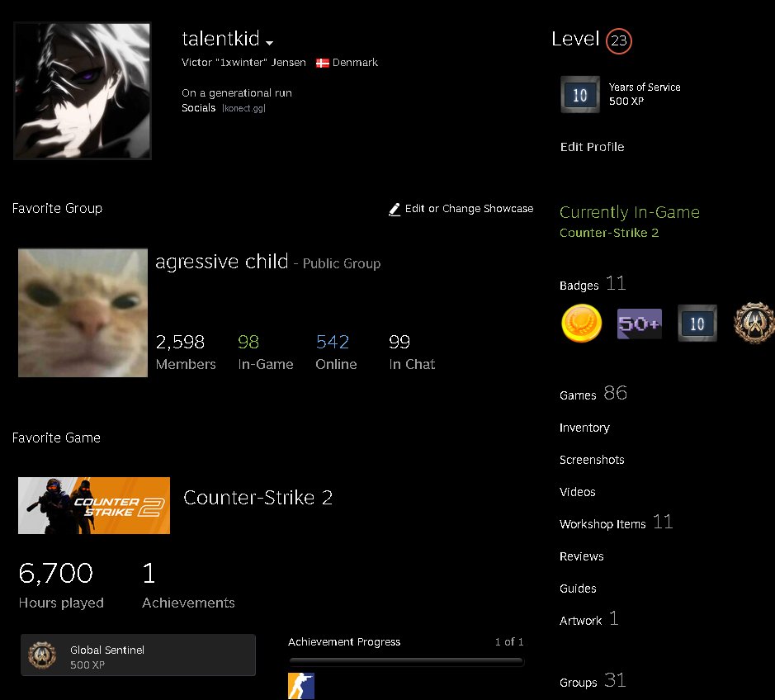Open the 99 In Chat group chat
The height and width of the screenshot is (700, 775).
pyautogui.click(x=412, y=352)
